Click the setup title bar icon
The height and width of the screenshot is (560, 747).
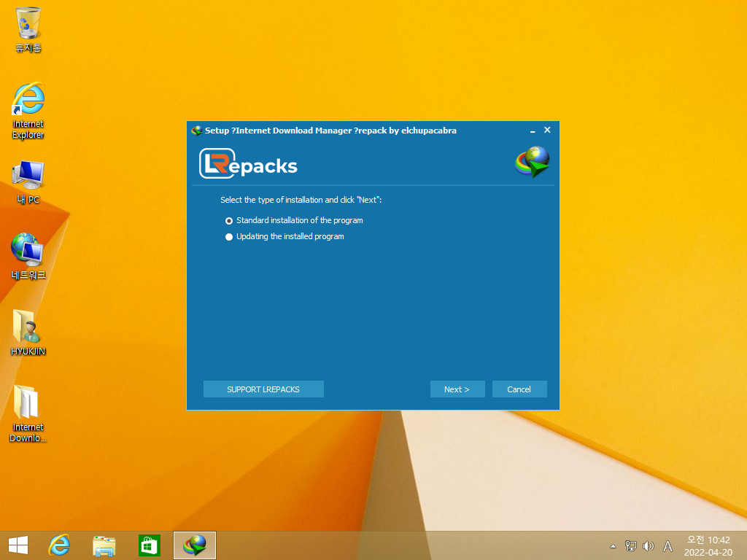tap(196, 131)
